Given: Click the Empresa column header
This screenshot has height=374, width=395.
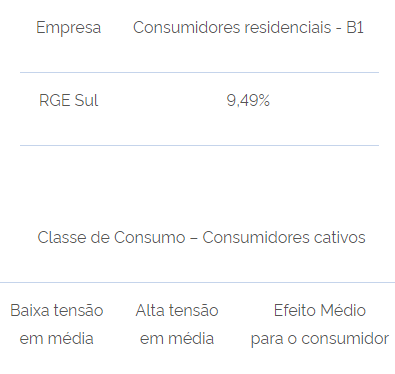Looking at the screenshot, I should tap(68, 27).
